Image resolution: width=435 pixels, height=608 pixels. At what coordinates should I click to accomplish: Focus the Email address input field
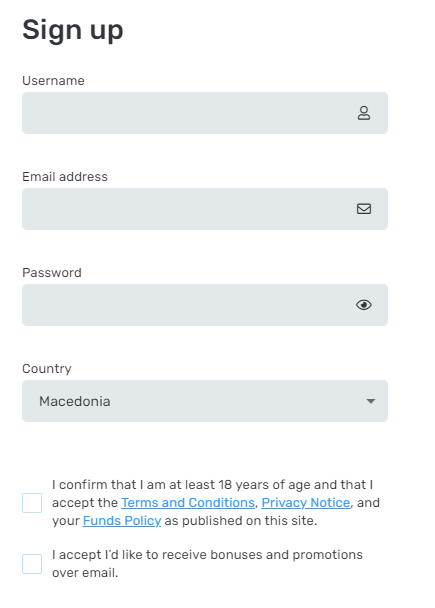tap(205, 209)
